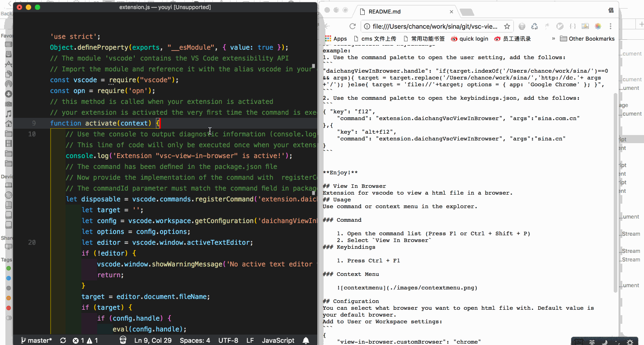Select the blue tag in Finder sidebar
Image resolution: width=644 pixels, height=345 pixels.
pos(8,278)
